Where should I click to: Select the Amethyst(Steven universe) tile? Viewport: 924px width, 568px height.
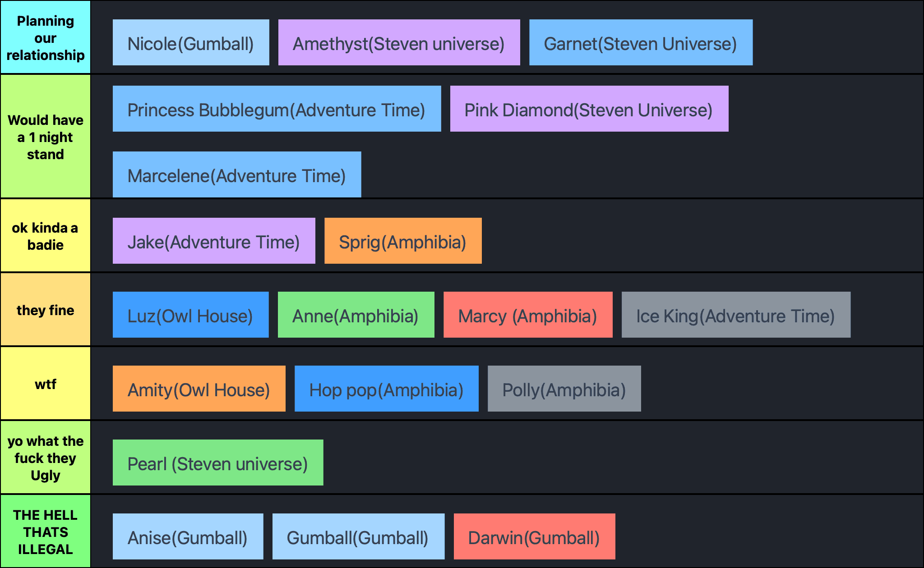(x=399, y=42)
